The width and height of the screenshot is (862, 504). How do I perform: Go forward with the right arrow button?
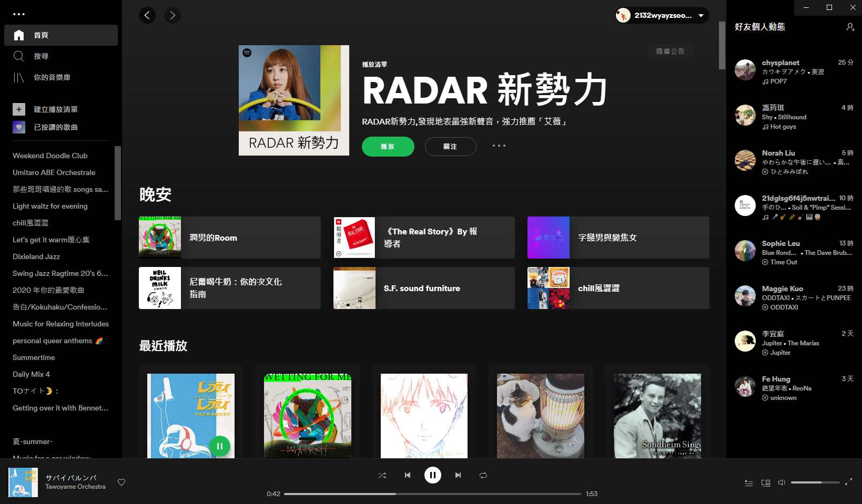173,15
